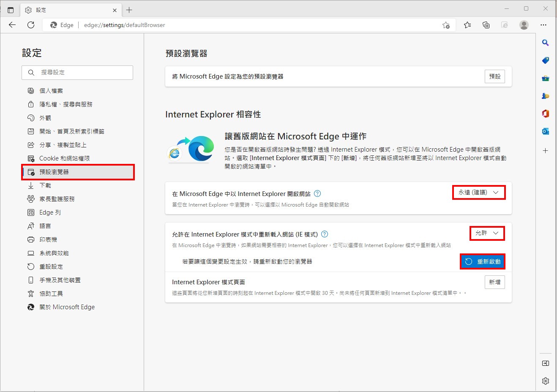The image size is (557, 392).
Task: Open the sidebar Tools briefcase icon
Action: coord(546,78)
